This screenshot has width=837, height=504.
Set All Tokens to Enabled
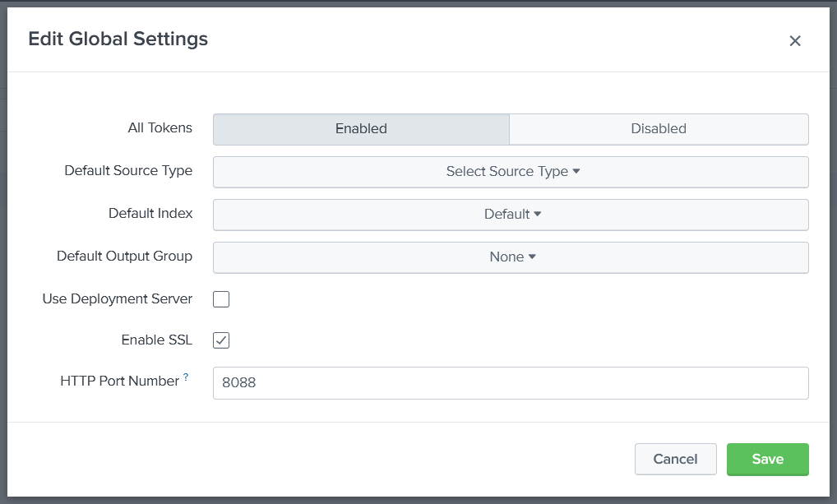[x=361, y=129]
